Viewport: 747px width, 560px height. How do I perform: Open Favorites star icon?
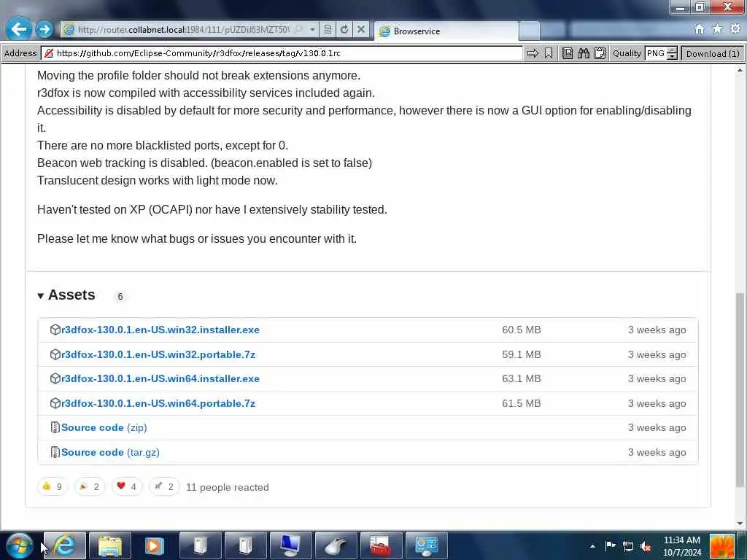(x=718, y=29)
